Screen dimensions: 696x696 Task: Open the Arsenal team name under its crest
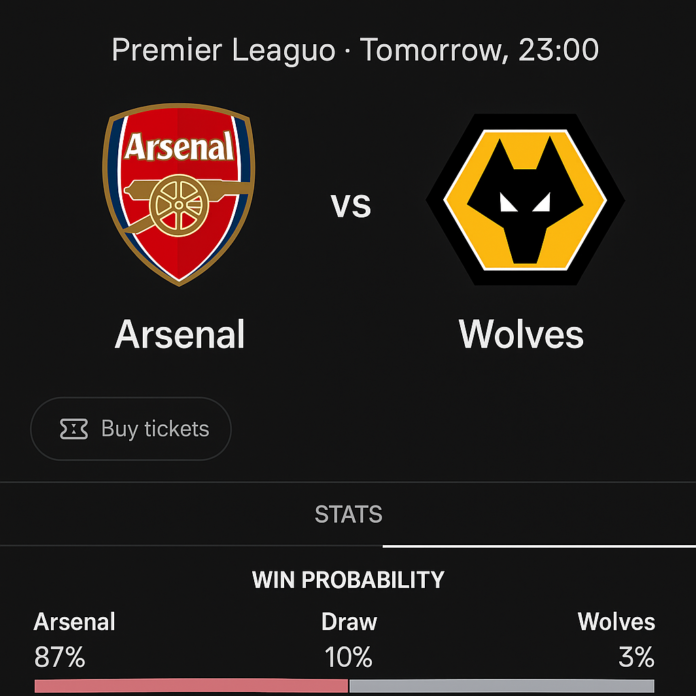pyautogui.click(x=180, y=334)
